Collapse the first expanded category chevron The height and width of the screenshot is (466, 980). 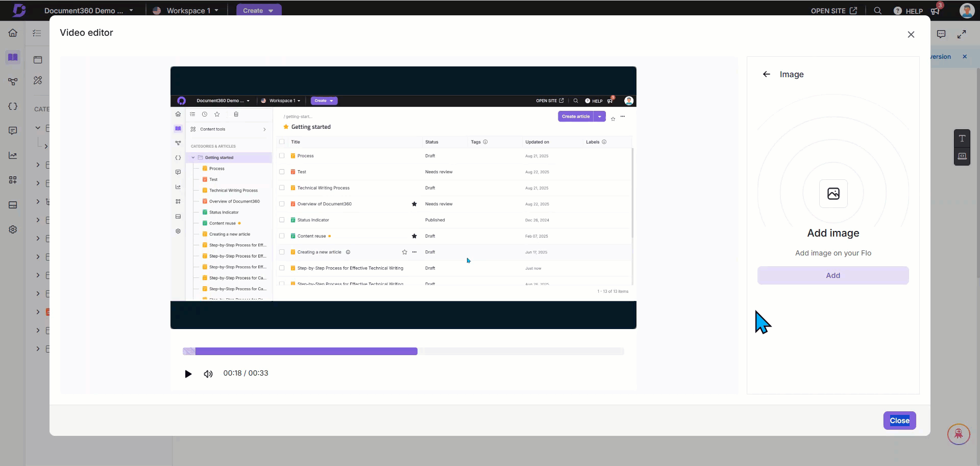pyautogui.click(x=38, y=128)
